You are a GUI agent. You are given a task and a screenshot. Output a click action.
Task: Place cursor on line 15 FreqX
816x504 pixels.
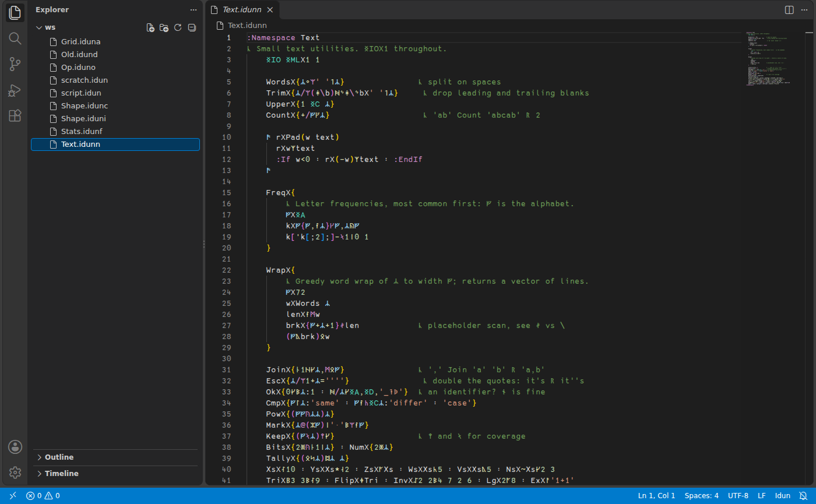tap(281, 193)
